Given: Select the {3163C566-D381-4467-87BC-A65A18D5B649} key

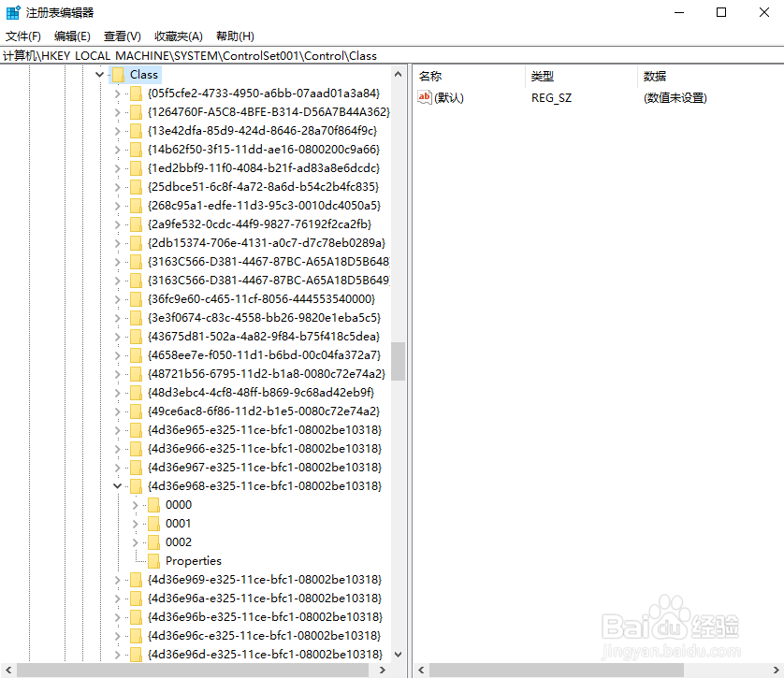Looking at the screenshot, I should pyautogui.click(x=269, y=281).
